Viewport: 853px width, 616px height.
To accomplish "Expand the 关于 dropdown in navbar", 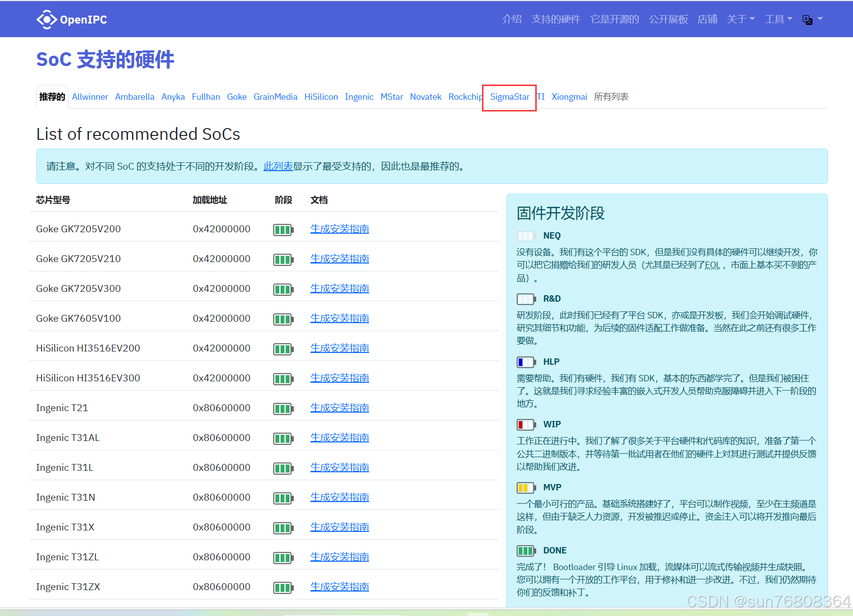I will coord(741,19).
